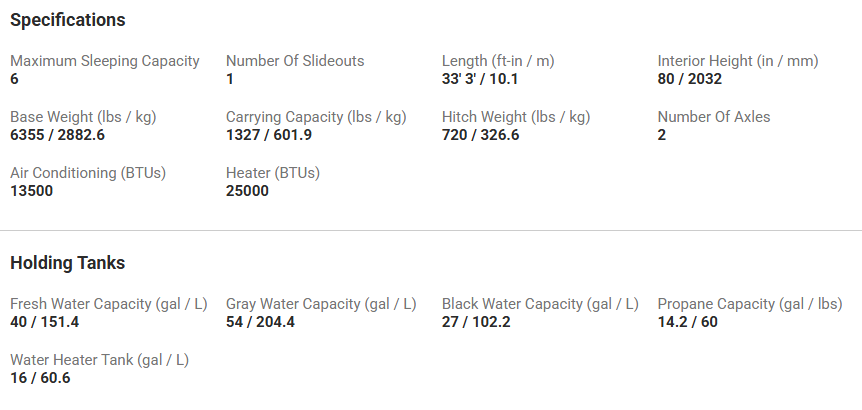Click the Water Heater Tank value 16 / 60.6
The image size is (862, 410).
(x=40, y=378)
